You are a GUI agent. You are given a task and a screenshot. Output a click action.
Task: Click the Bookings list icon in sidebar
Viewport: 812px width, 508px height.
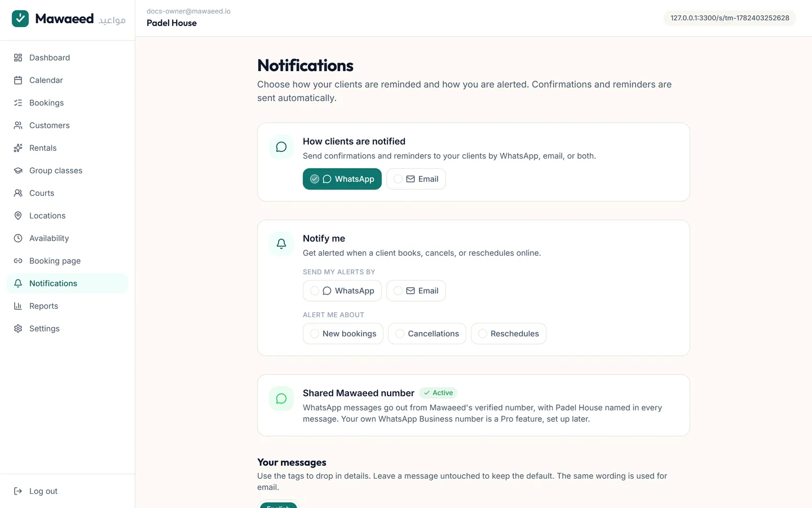[18, 103]
